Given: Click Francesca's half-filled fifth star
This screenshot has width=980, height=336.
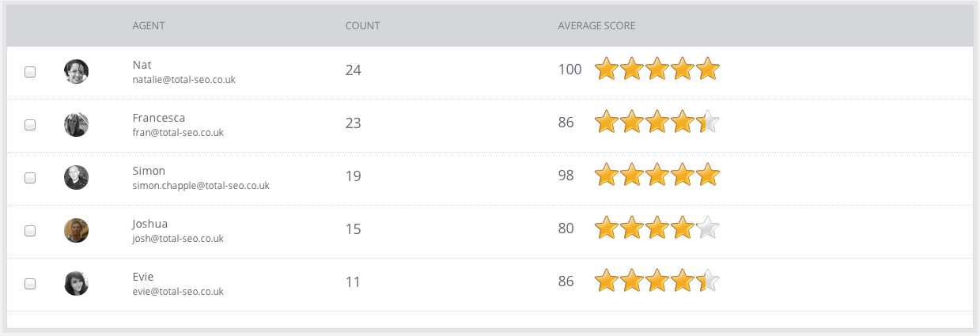Looking at the screenshot, I should [x=708, y=123].
